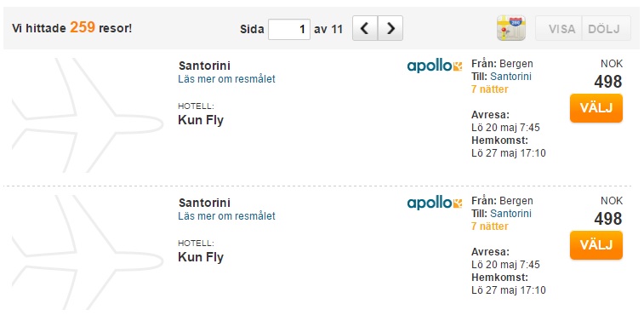Image resolution: width=644 pixels, height=321 pixels.
Task: Click the first result's Santorini title
Action: pos(204,66)
